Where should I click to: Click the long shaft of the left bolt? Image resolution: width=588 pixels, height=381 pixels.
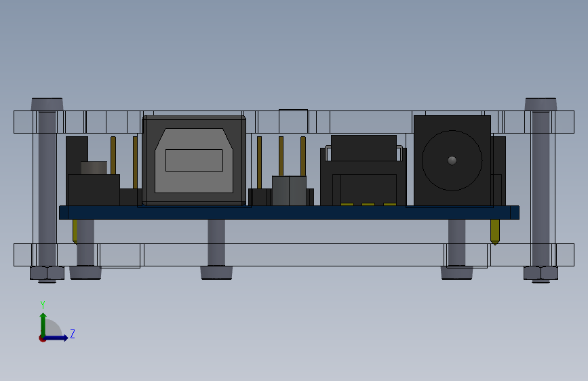(47, 188)
